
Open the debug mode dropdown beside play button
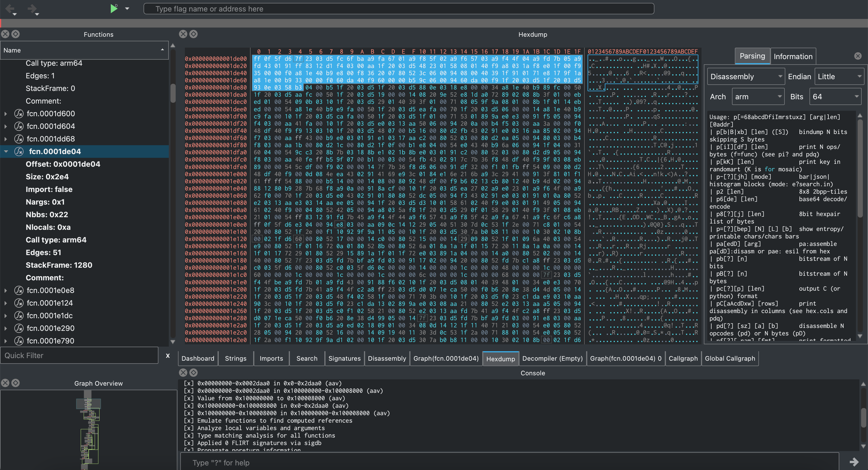(127, 8)
